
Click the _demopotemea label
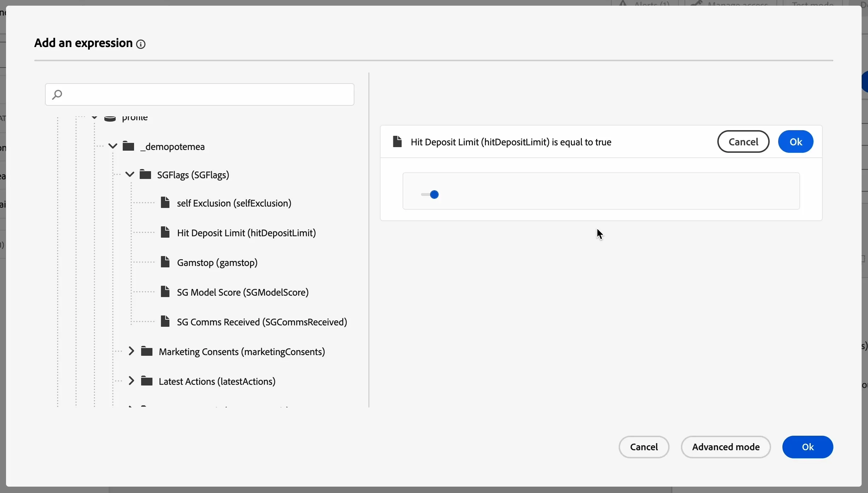173,147
